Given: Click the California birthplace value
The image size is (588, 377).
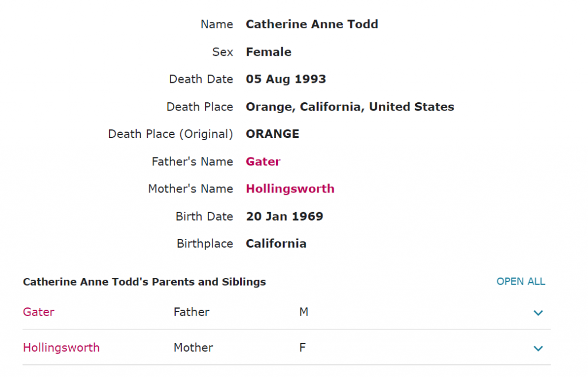Looking at the screenshot, I should pyautogui.click(x=276, y=244).
